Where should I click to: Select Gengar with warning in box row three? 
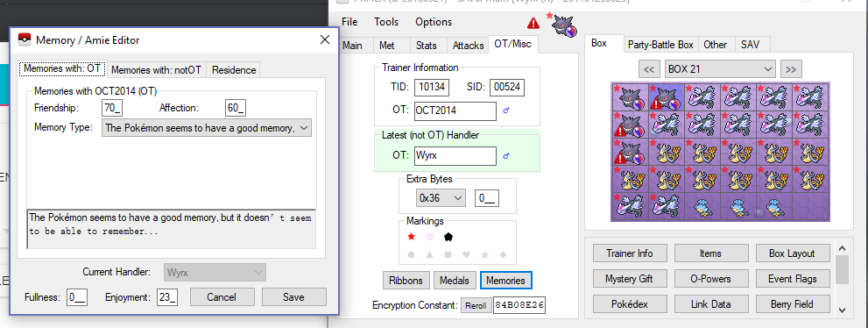[x=630, y=151]
